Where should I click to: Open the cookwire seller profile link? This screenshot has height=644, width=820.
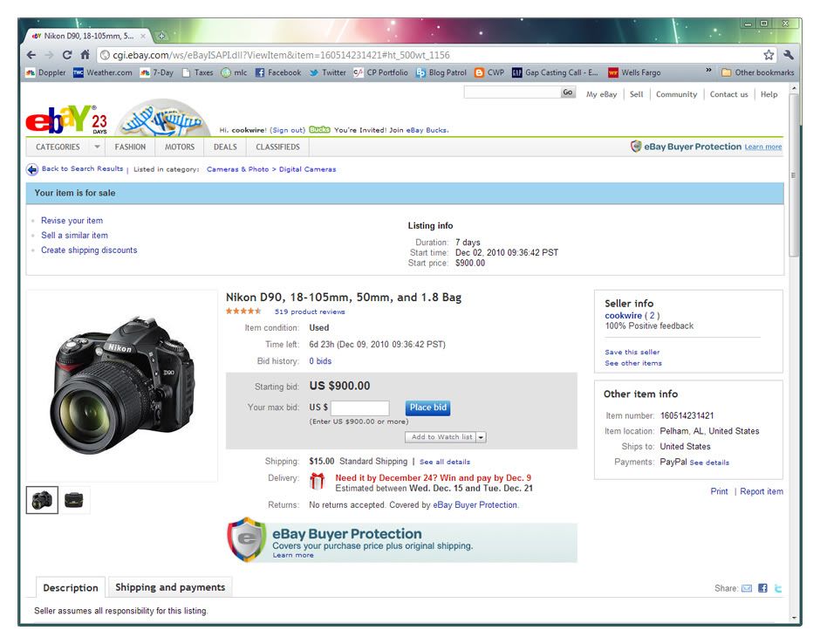click(x=623, y=316)
